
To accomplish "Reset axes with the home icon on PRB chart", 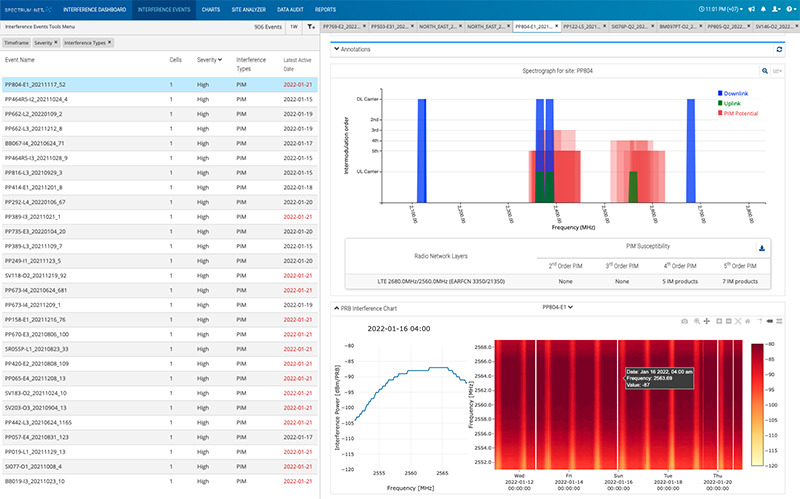I will [x=747, y=321].
